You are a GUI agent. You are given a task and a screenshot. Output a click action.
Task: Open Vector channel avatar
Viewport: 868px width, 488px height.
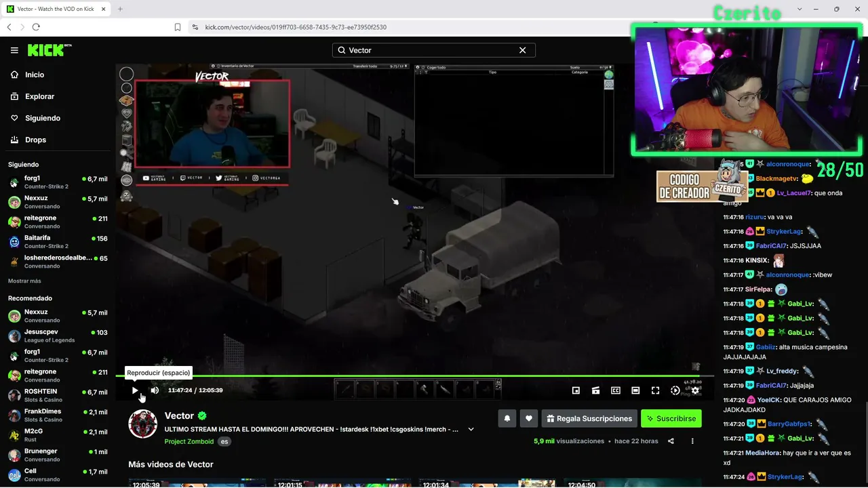click(143, 424)
